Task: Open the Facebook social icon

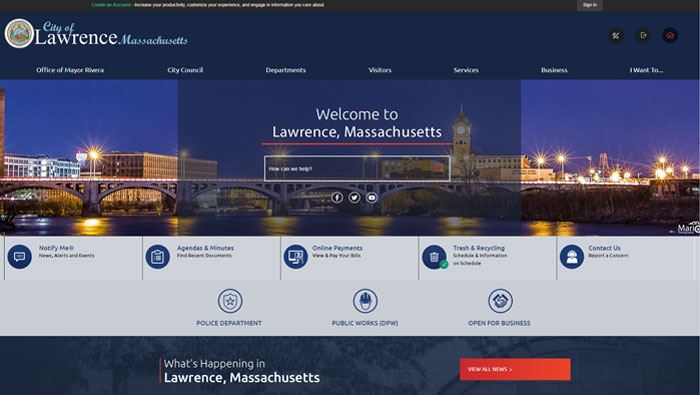Action: coord(337,197)
